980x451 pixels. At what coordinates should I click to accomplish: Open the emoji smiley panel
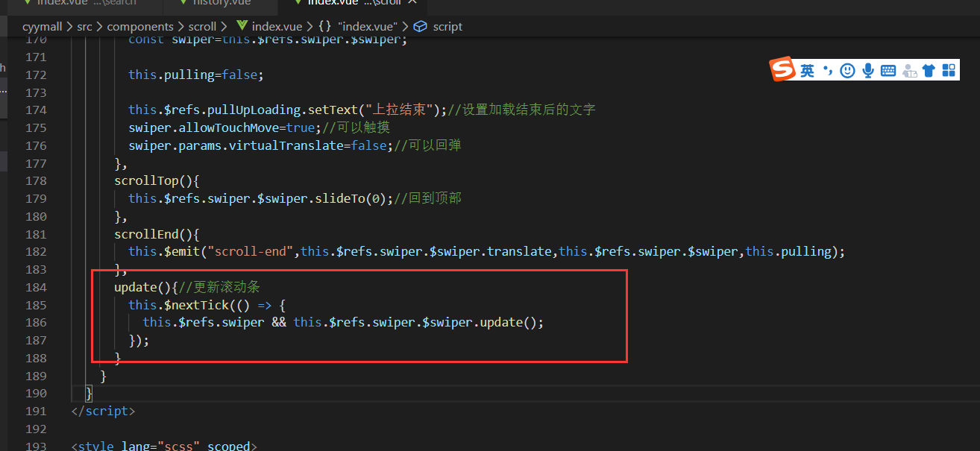847,71
